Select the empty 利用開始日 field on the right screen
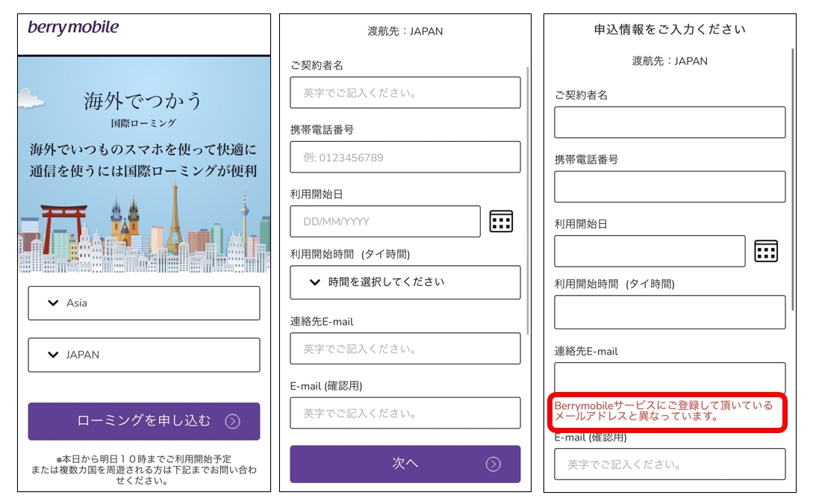This screenshot has height=504, width=813. pyautogui.click(x=650, y=251)
